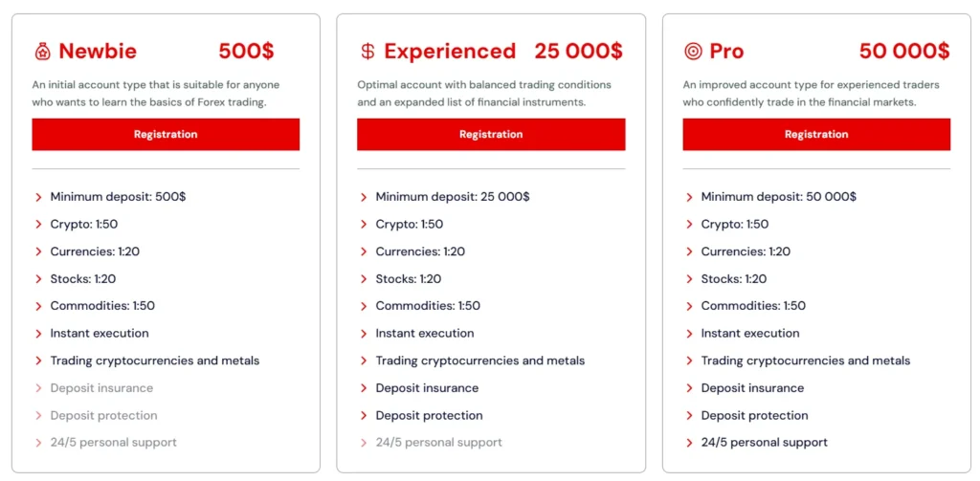This screenshot has width=980, height=481.
Task: Click the dollar sign icon beside Experienced
Action: point(367,52)
